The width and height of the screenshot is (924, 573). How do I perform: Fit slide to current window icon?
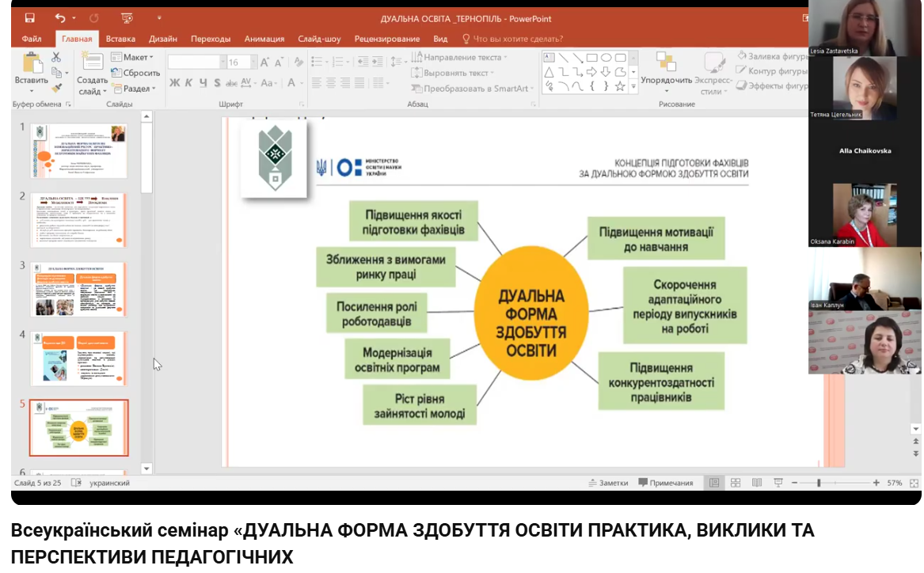[x=914, y=483]
